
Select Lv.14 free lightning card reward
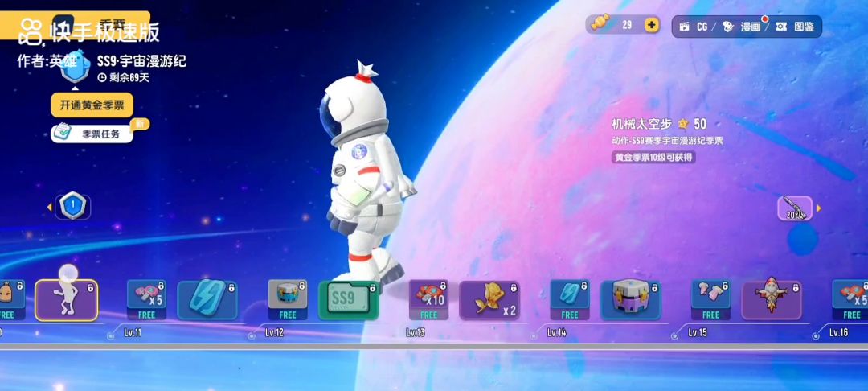[570, 299]
